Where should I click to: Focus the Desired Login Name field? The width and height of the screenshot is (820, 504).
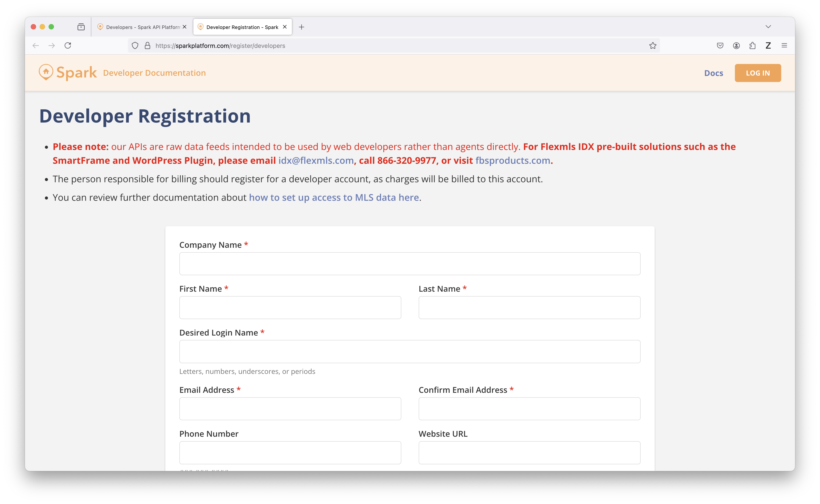[x=410, y=351]
